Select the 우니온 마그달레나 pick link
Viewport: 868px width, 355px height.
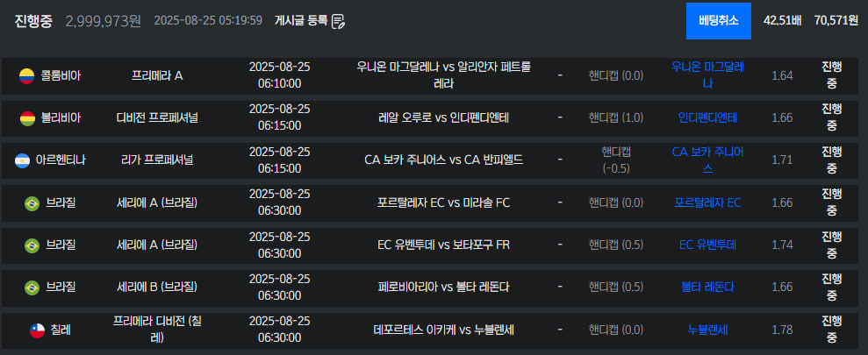pyautogui.click(x=707, y=75)
